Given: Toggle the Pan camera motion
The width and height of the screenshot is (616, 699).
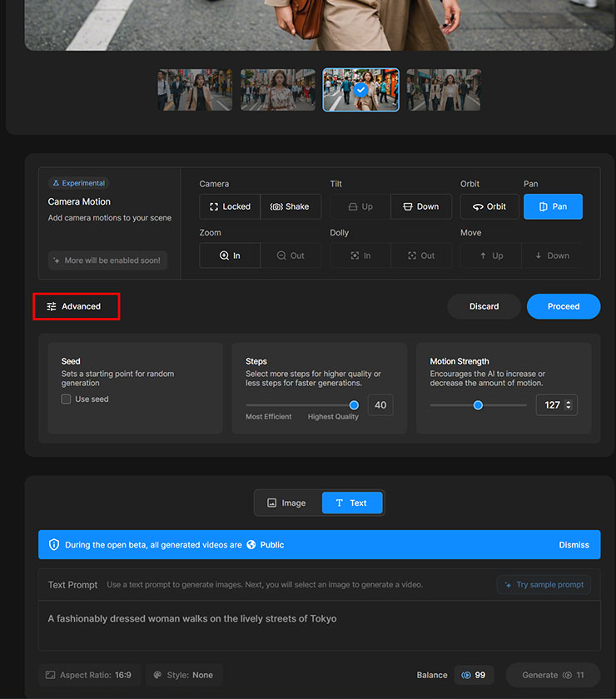Looking at the screenshot, I should (553, 206).
